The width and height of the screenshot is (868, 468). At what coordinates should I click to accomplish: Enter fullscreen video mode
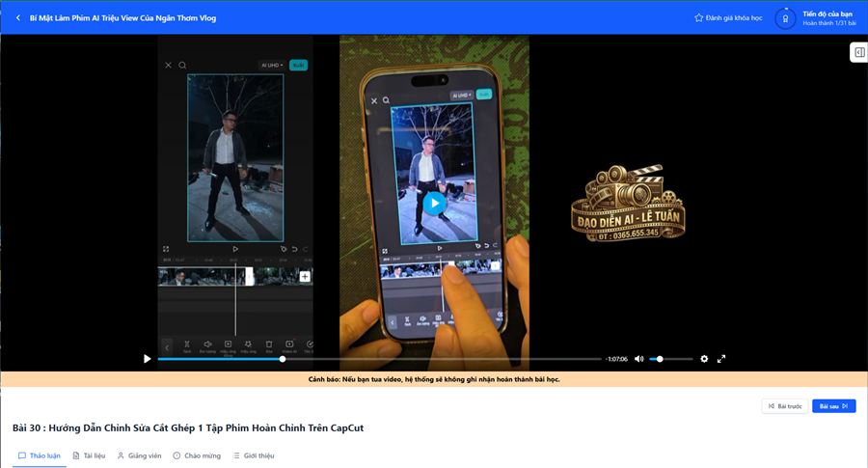721,359
